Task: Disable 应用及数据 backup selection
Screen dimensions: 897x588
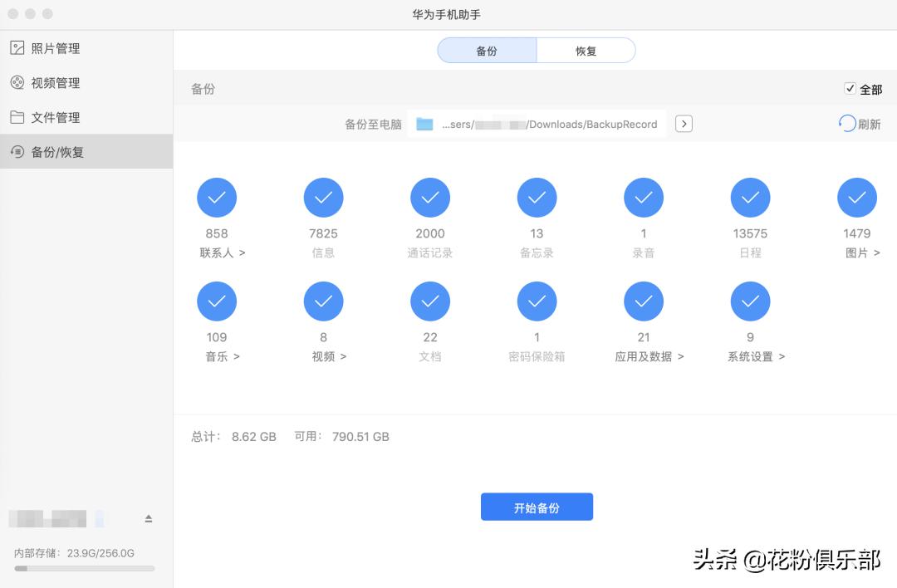Action: click(643, 301)
